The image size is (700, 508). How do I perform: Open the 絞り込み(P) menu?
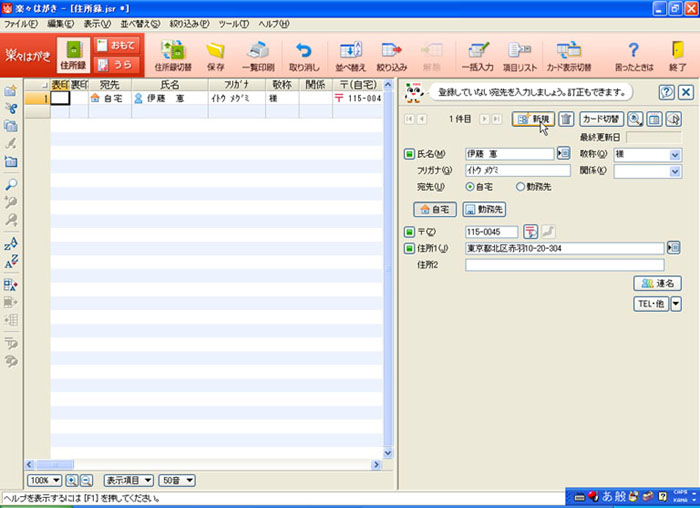[x=190, y=22]
